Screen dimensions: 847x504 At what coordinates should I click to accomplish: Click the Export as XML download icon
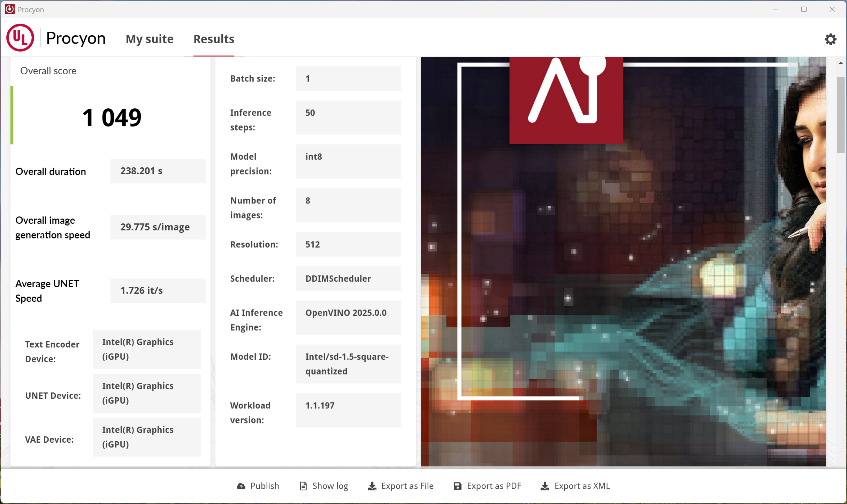point(545,486)
